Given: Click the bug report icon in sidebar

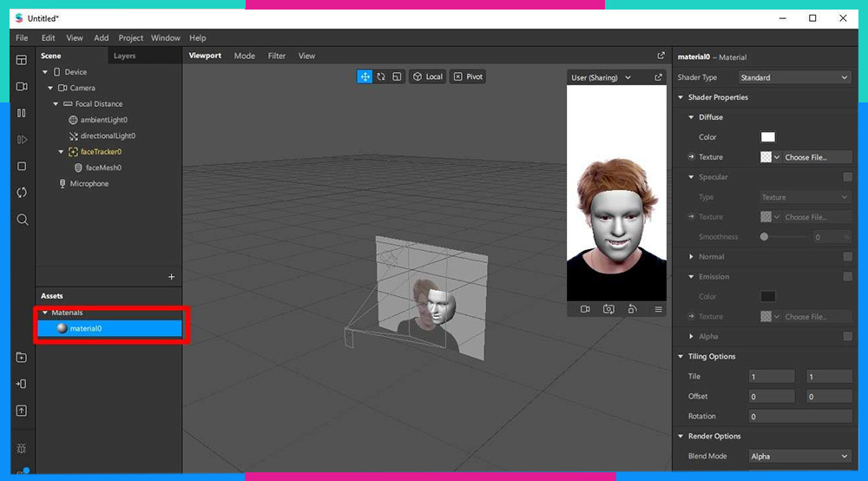Looking at the screenshot, I should (22, 448).
